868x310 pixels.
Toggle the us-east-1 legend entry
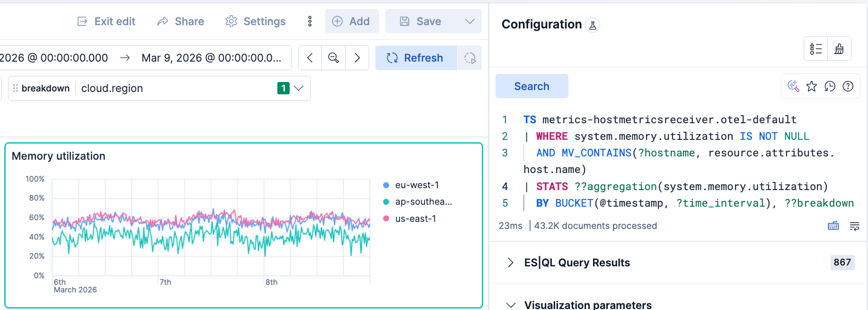pyautogui.click(x=415, y=219)
